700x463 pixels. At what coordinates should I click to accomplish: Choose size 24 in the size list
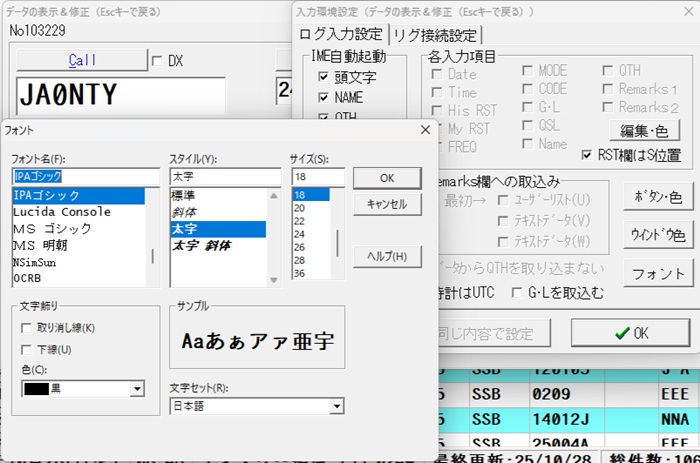pyautogui.click(x=299, y=232)
